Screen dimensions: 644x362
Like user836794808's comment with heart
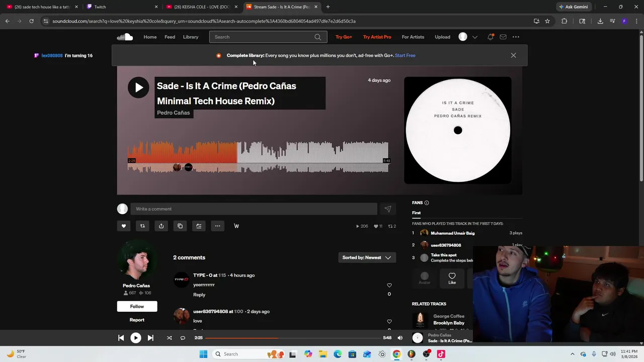389,321
